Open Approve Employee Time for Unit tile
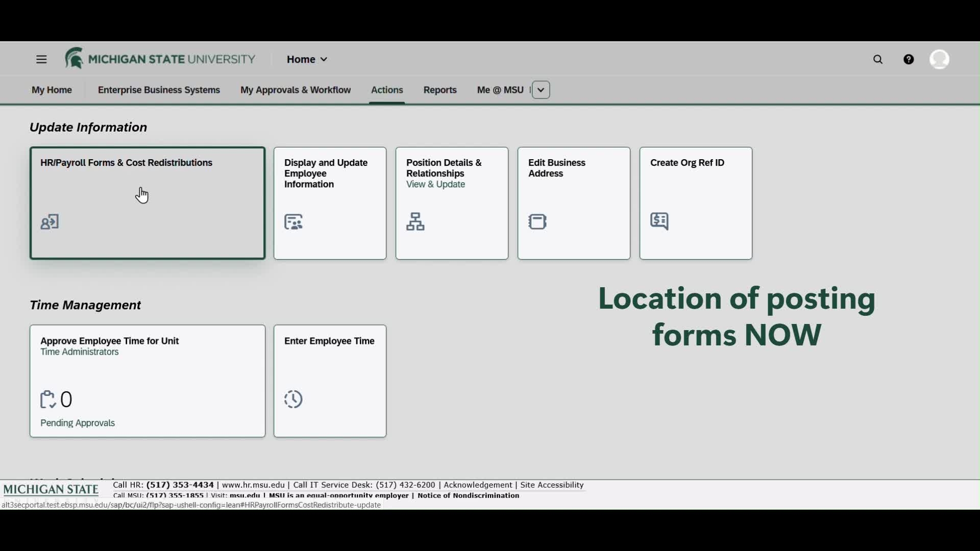This screenshot has height=551, width=980. (x=148, y=381)
